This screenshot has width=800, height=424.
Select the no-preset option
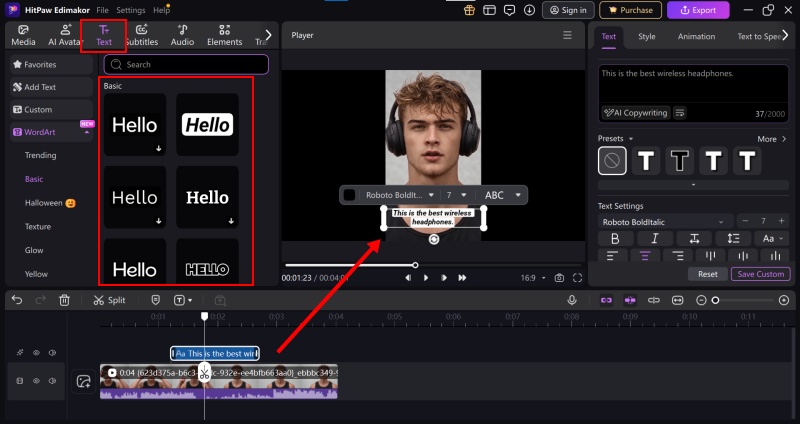pyautogui.click(x=612, y=161)
